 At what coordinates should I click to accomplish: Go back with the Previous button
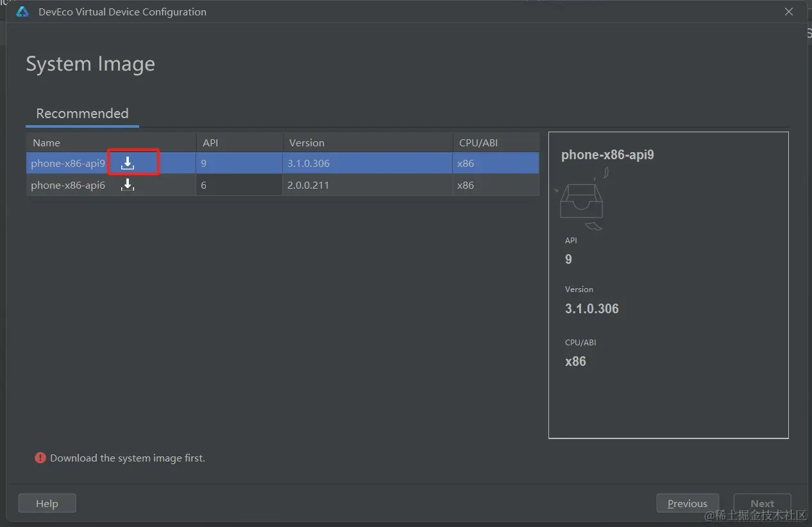coord(688,503)
